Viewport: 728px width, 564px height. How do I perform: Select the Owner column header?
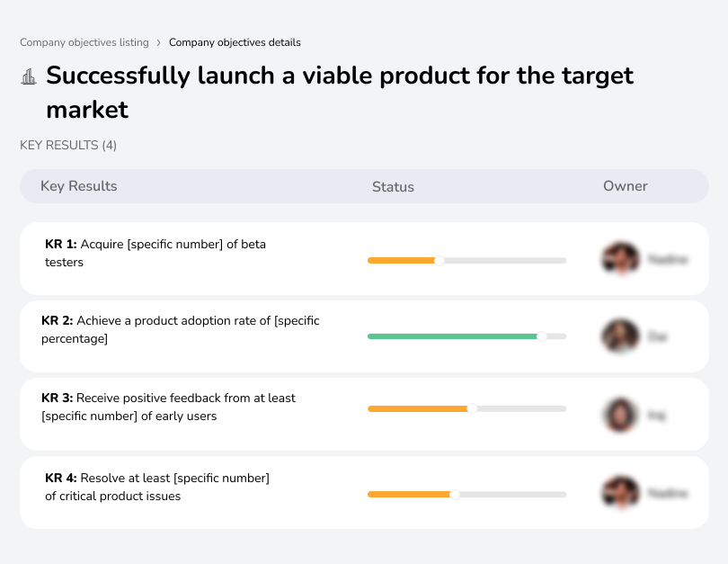pos(625,186)
